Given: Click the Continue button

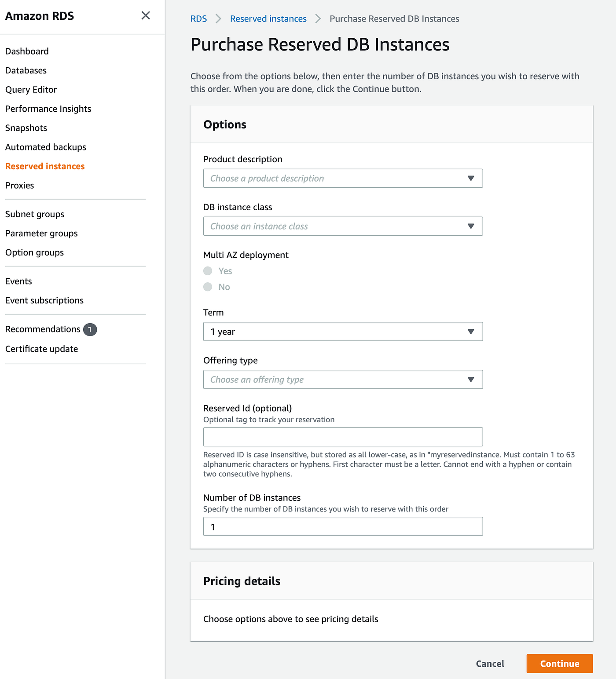Looking at the screenshot, I should tap(559, 664).
